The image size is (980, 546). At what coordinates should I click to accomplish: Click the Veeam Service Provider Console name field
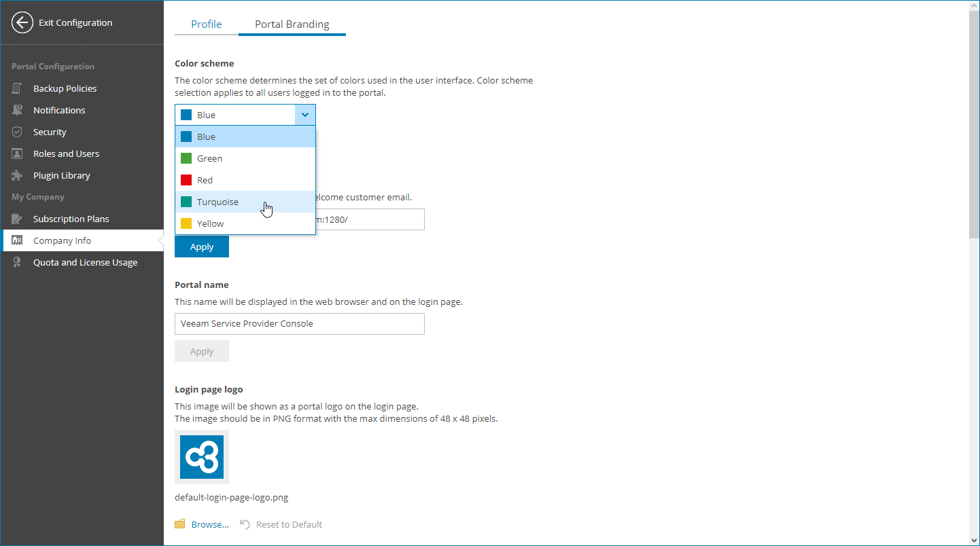tap(299, 324)
